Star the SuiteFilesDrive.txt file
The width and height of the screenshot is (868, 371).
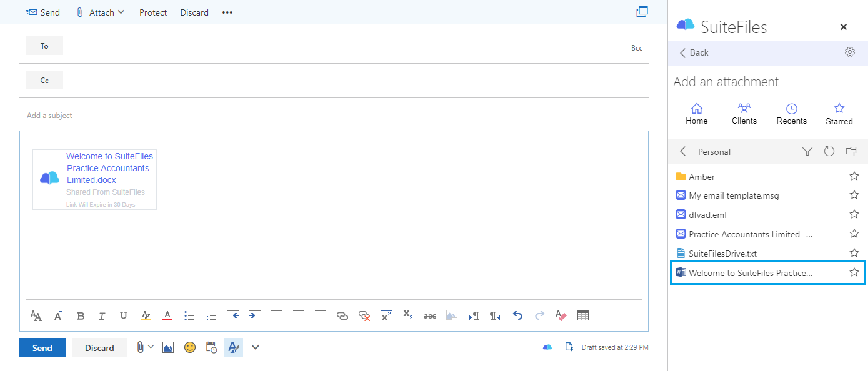(x=854, y=253)
